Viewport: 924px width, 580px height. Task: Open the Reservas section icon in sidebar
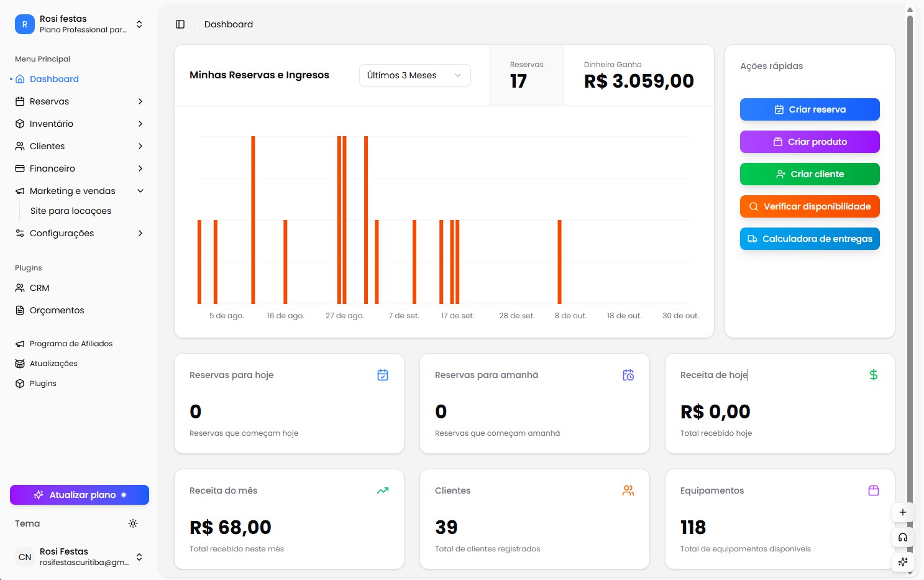tap(19, 101)
